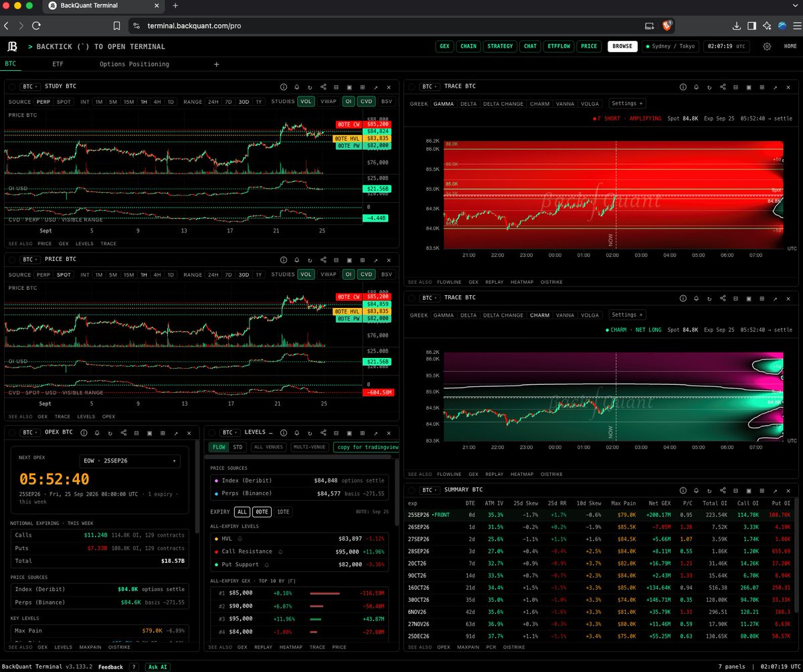Viewport: 803px width, 672px height.
Task: Open EOW 25SEP26 expiry dropdown
Action: click(130, 461)
